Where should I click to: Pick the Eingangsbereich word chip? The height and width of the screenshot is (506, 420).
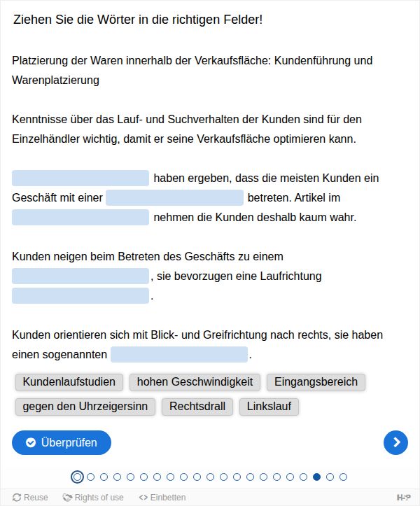coord(316,382)
